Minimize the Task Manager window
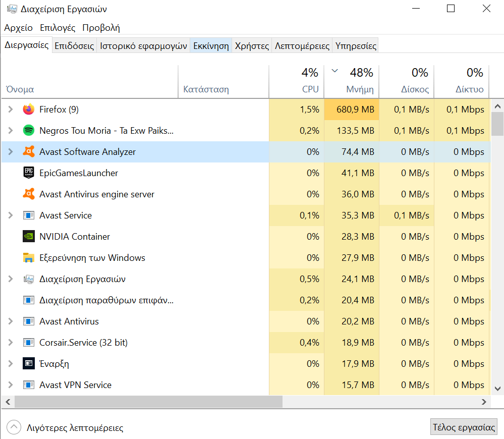 click(416, 9)
